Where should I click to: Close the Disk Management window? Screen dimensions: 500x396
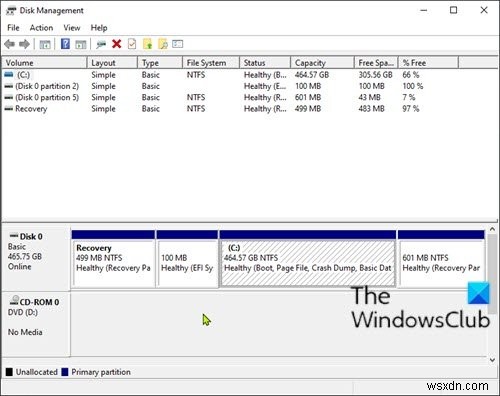[x=484, y=10]
